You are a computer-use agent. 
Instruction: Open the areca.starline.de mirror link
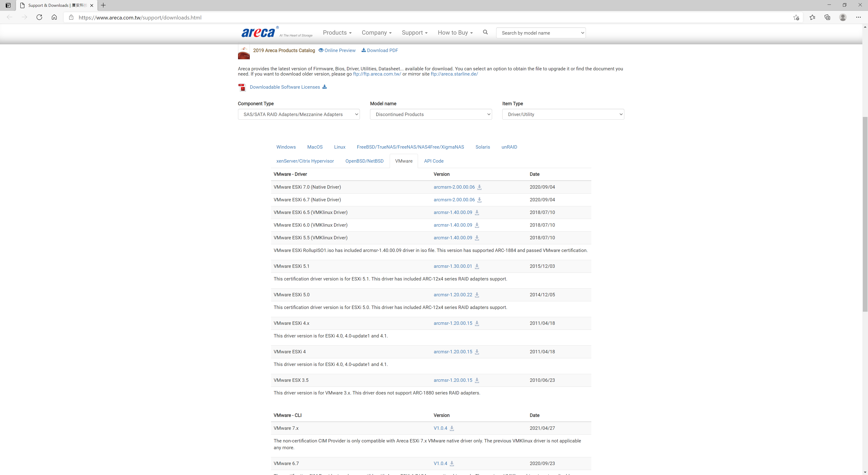coord(454,74)
